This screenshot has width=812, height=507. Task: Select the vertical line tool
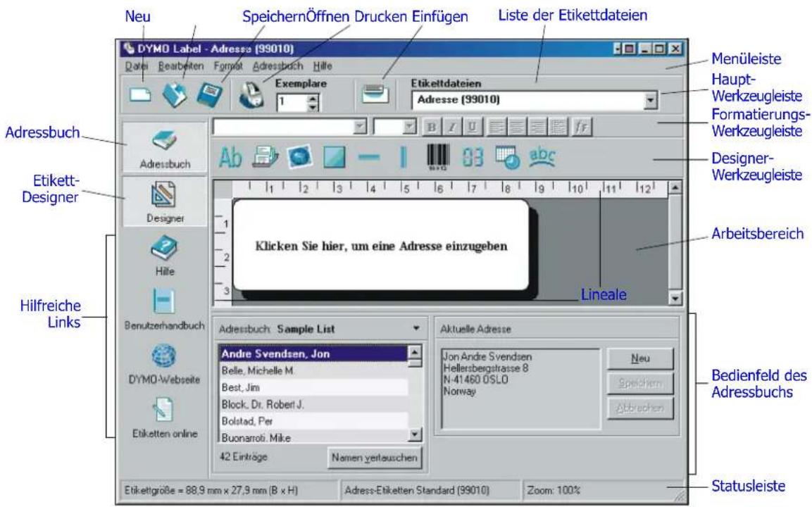404,157
